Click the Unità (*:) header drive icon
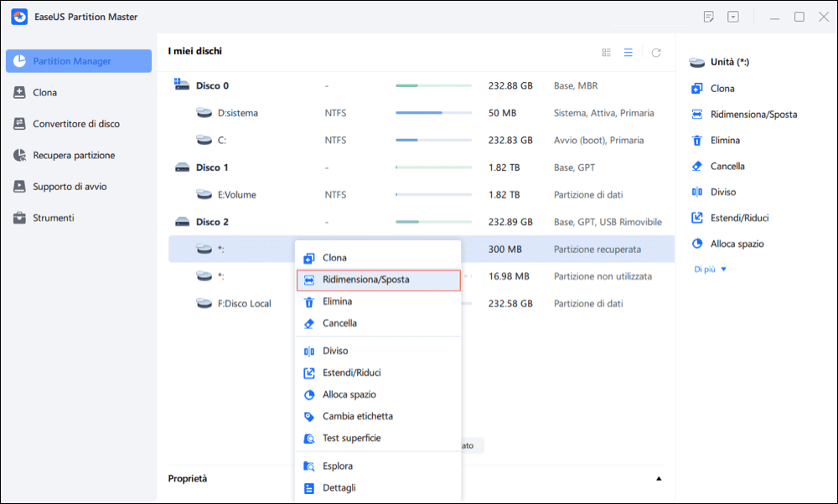This screenshot has height=504, width=838. click(697, 63)
